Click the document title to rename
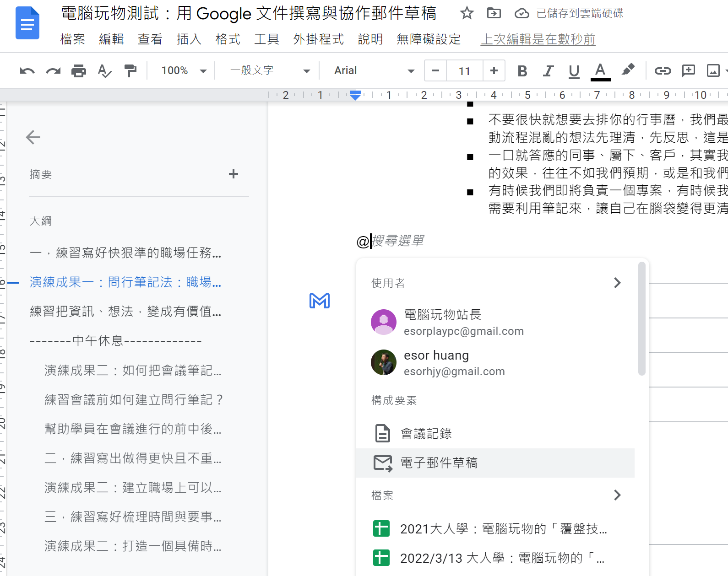728x576 pixels. coord(249,13)
